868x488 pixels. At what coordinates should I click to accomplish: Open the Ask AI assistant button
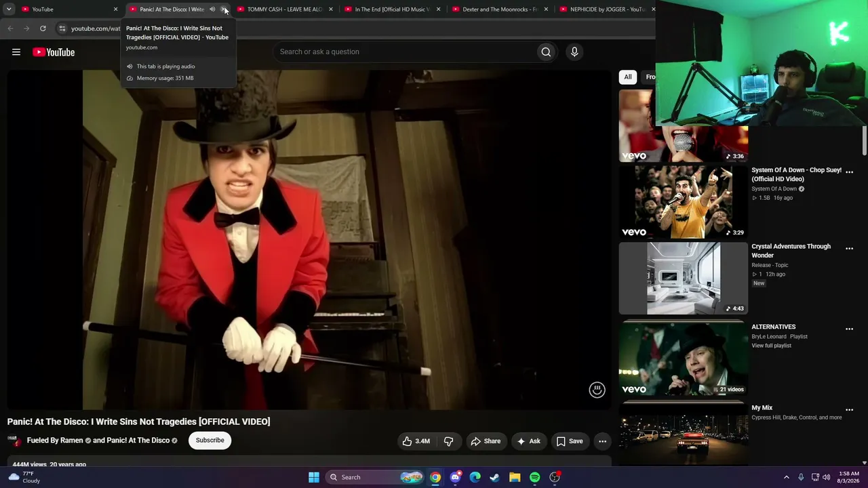(528, 441)
